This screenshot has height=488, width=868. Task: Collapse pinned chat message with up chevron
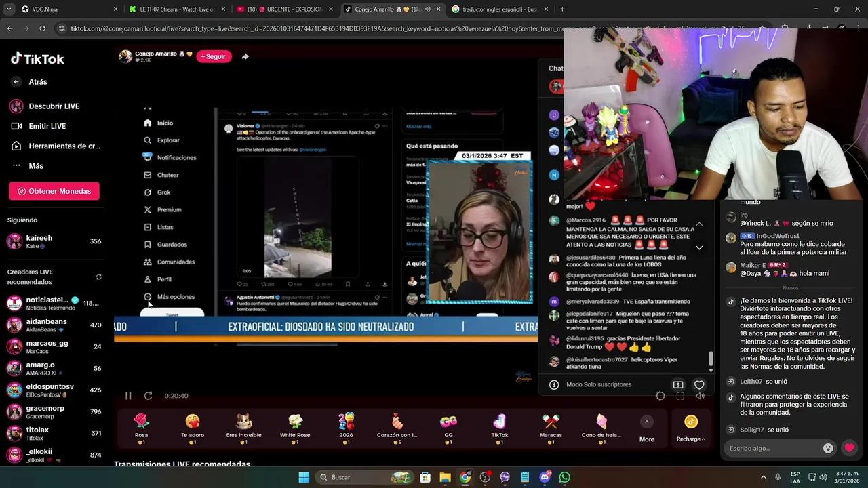click(x=699, y=224)
